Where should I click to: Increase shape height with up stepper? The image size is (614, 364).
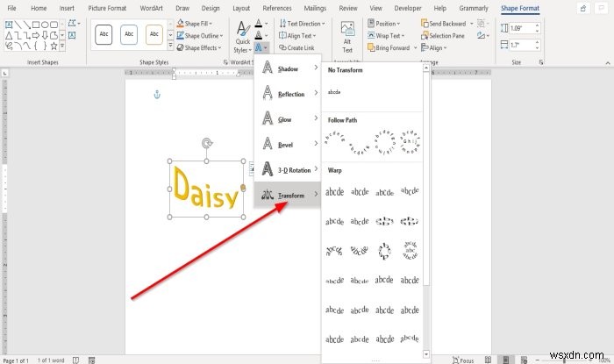(x=537, y=25)
